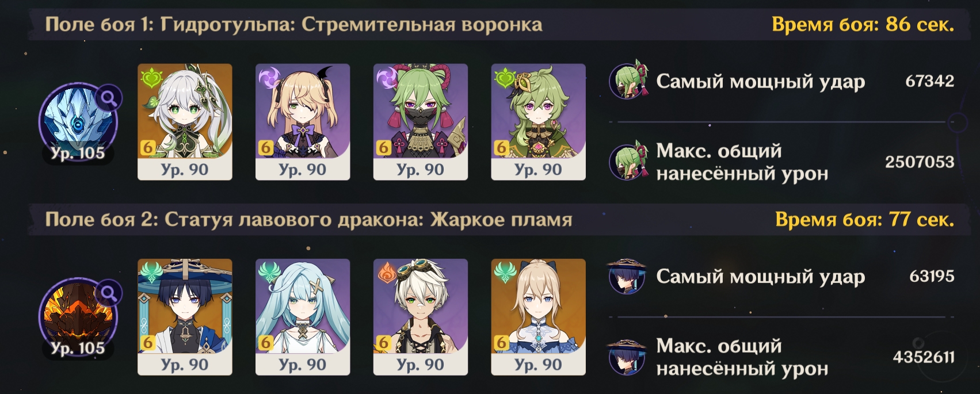Screen dimensions: 980x394
Task: Select Bennett's portrait with goggles
Action: coord(421,317)
